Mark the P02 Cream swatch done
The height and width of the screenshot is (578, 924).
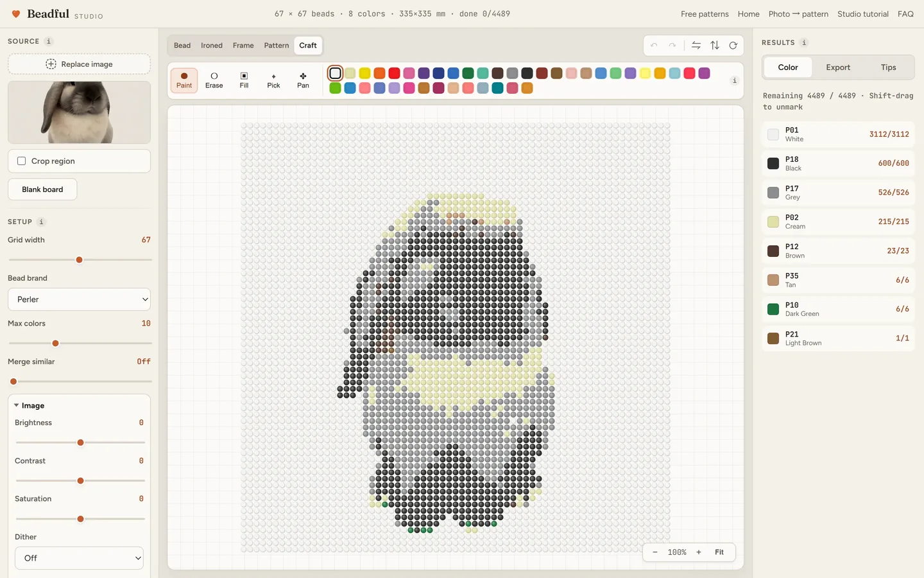tap(773, 222)
